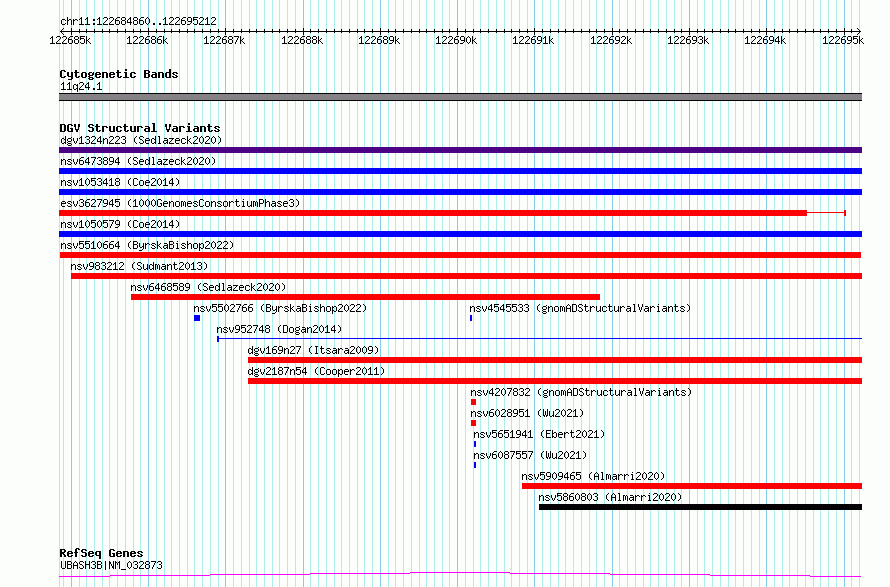Viewport: 890px width, 587px height.
Task: Open the nsv5502766 (ByrskaBishop2022) label
Action: point(280,308)
